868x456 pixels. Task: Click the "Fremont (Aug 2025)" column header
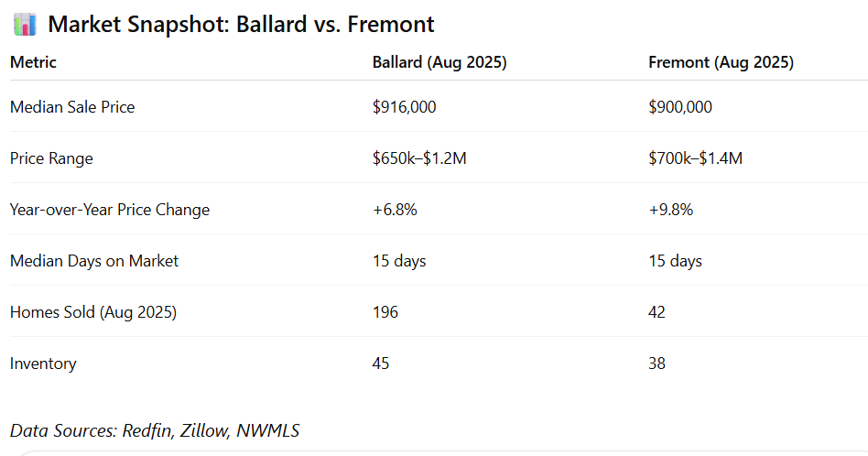721,62
